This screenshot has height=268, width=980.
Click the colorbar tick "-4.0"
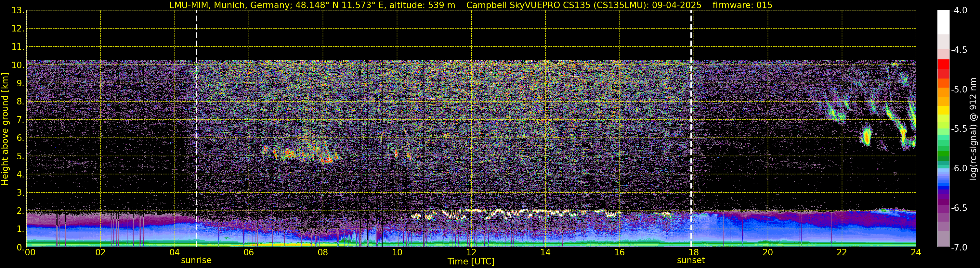[959, 11]
